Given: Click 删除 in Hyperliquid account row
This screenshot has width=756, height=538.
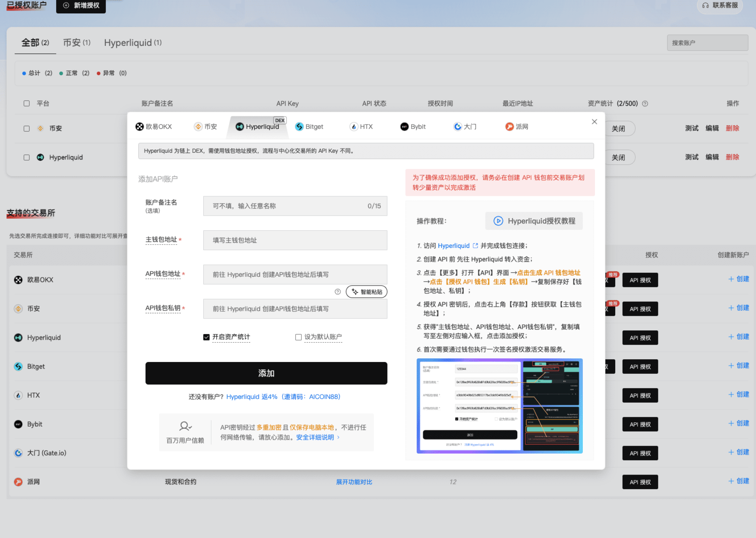Looking at the screenshot, I should [x=732, y=157].
